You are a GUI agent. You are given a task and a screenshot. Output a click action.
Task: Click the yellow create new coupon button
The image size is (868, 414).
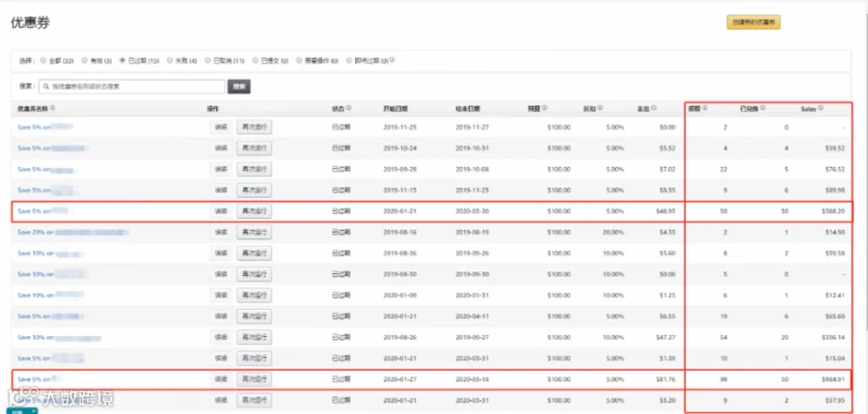tap(753, 22)
